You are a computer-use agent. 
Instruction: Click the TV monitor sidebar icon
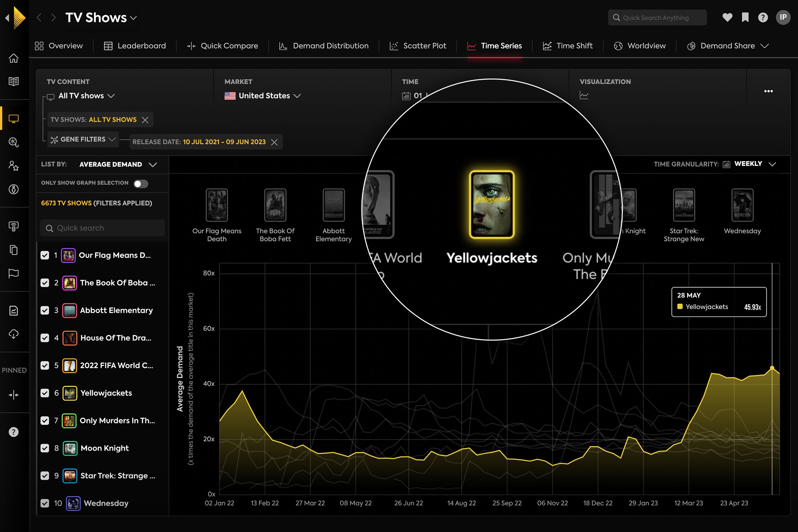click(14, 119)
